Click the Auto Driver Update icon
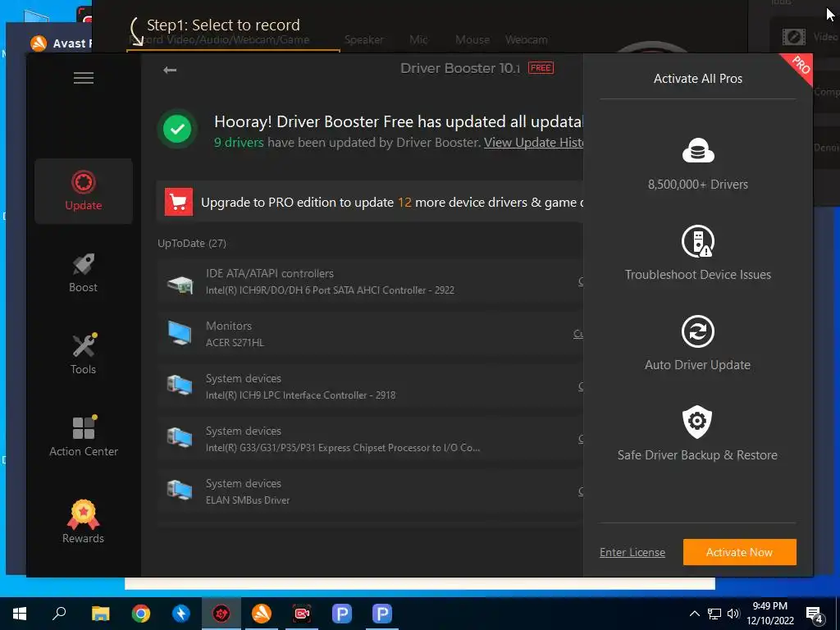This screenshot has width=840, height=630. tap(698, 331)
